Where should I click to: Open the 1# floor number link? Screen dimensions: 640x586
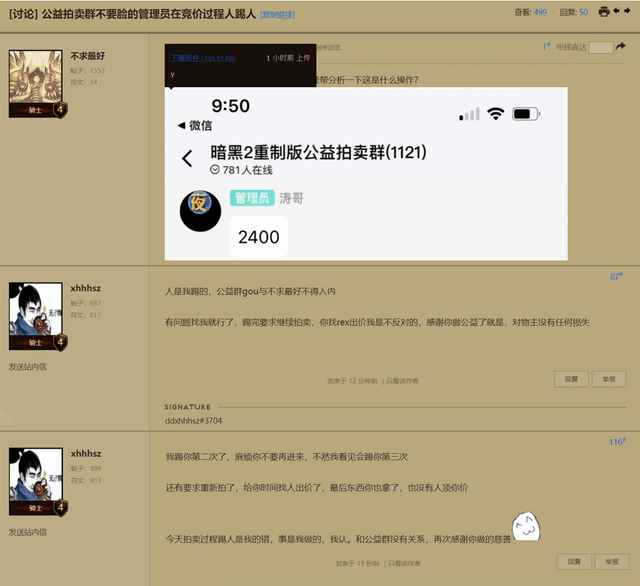546,47
